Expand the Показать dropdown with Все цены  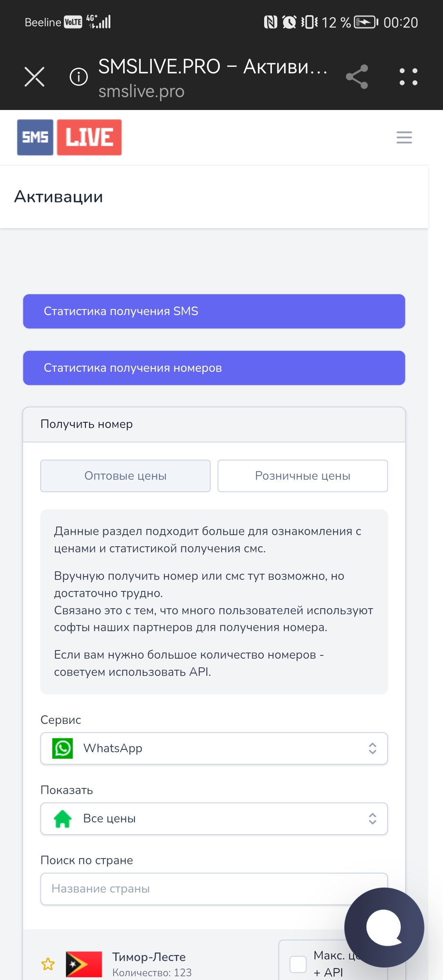(214, 818)
